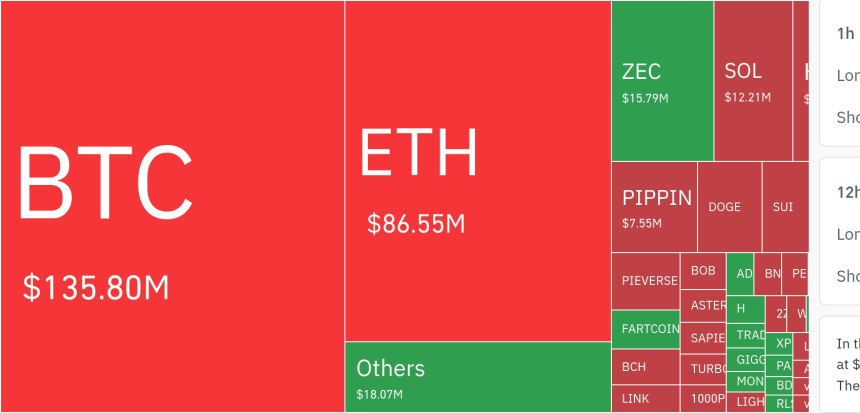Click the ASTER tile

[703, 305]
